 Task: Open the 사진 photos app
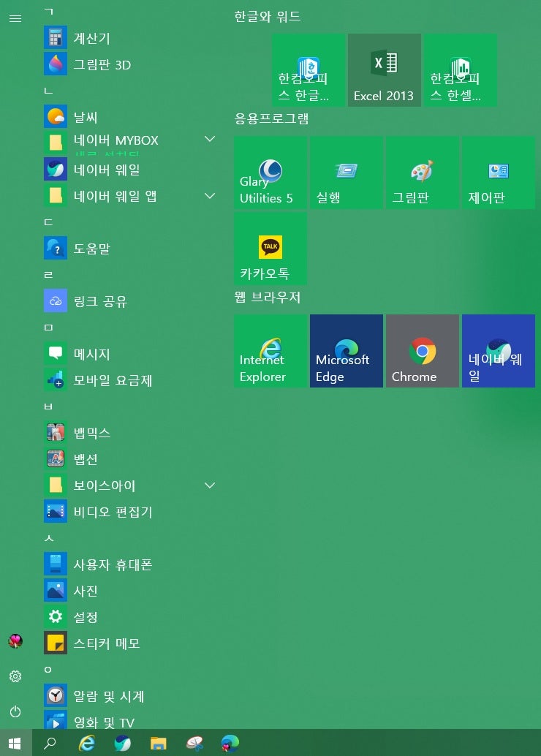click(129, 591)
